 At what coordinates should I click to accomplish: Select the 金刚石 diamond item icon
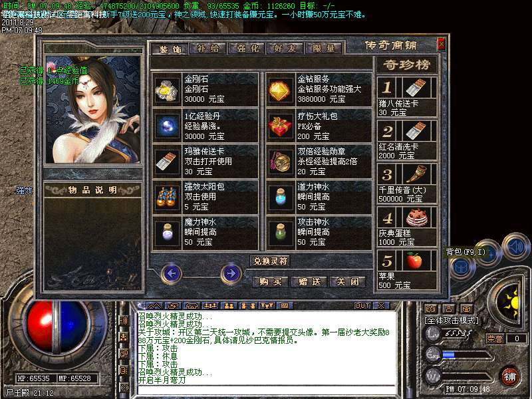click(166, 90)
